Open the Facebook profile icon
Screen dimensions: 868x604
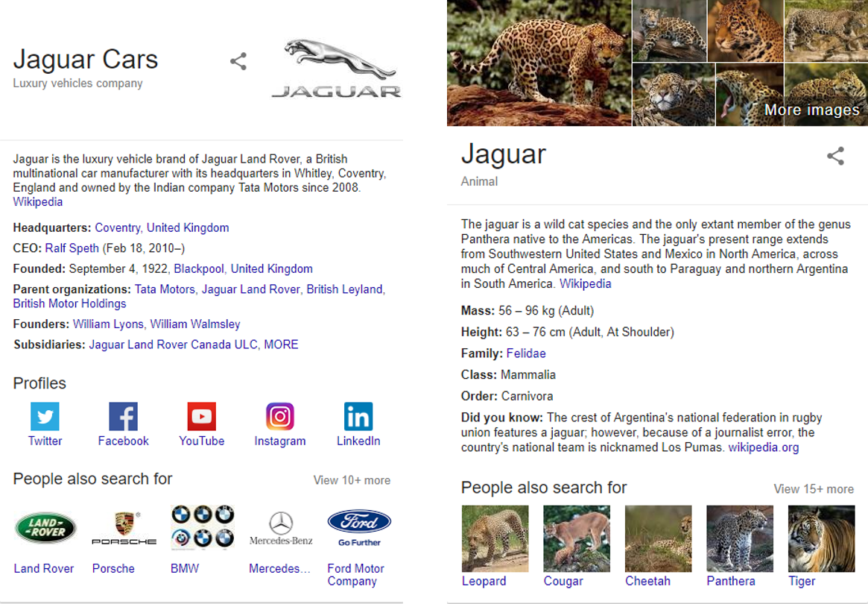123,416
